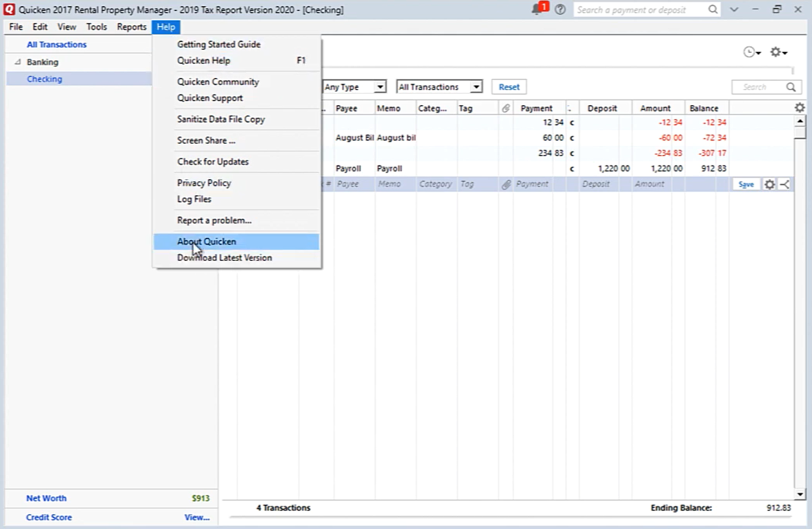Click the register search magnifier icon

click(x=791, y=87)
